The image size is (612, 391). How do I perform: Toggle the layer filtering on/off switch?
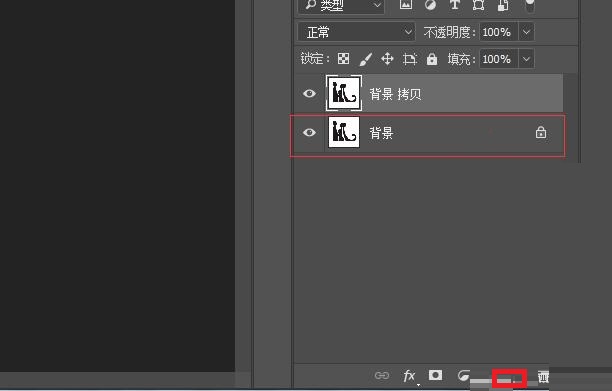point(529,5)
